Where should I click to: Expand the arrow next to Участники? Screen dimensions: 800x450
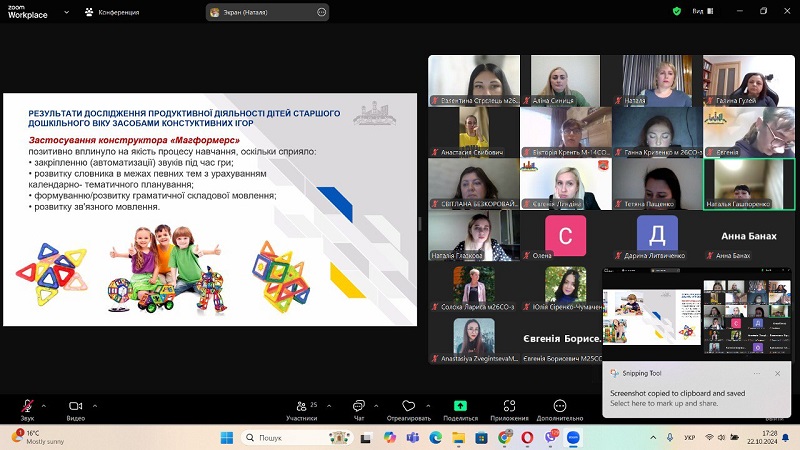(329, 406)
